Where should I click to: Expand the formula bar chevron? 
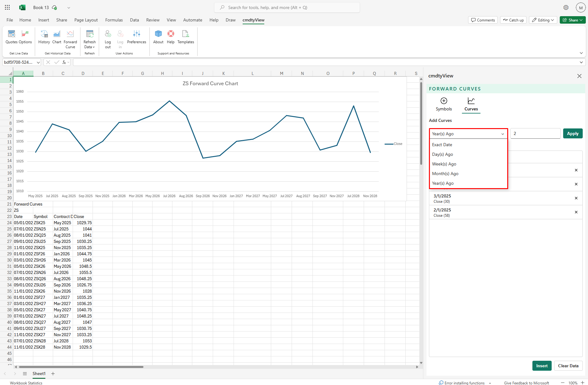pyautogui.click(x=581, y=62)
